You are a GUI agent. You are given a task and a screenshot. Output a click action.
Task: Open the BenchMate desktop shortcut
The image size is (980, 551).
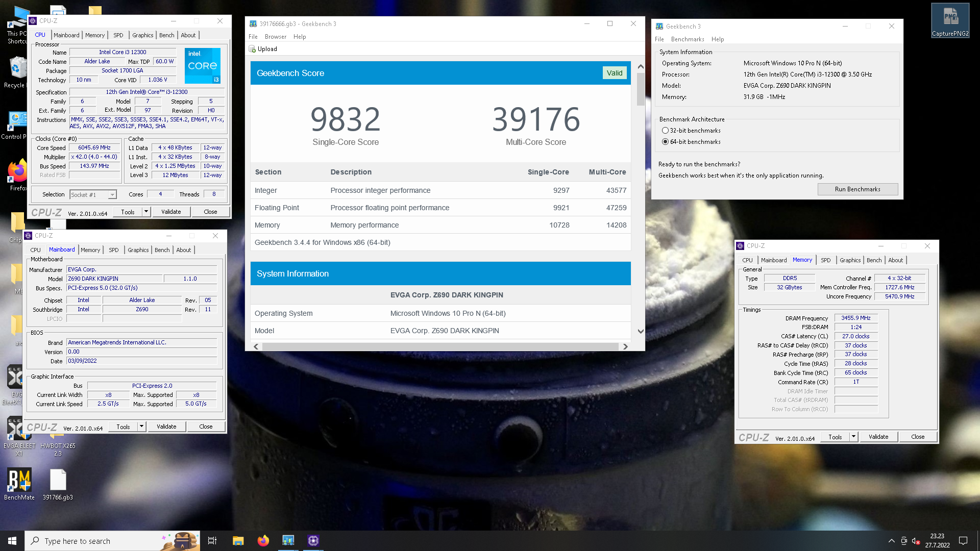click(19, 484)
